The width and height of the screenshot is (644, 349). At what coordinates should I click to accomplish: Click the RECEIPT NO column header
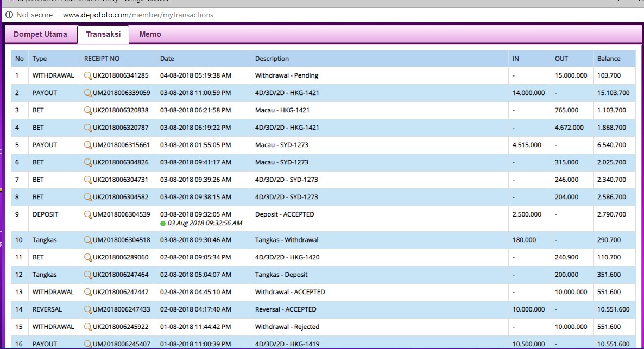(102, 59)
